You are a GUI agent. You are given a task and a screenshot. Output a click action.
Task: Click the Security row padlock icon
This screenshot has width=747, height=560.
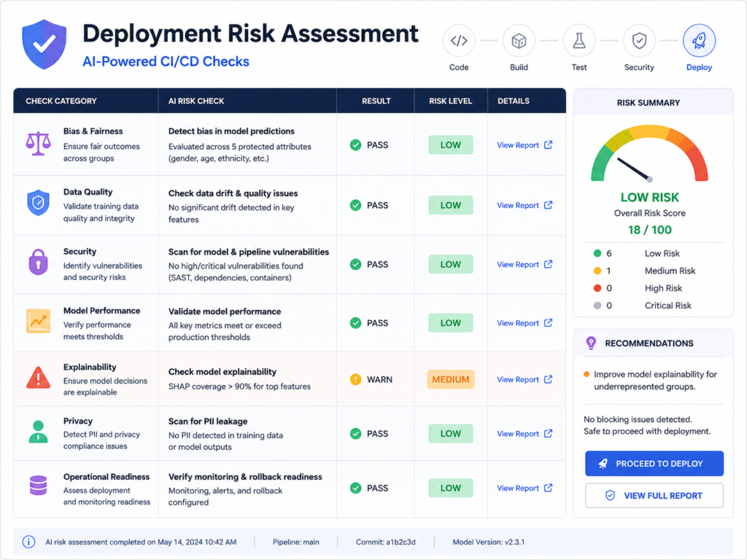(x=38, y=262)
